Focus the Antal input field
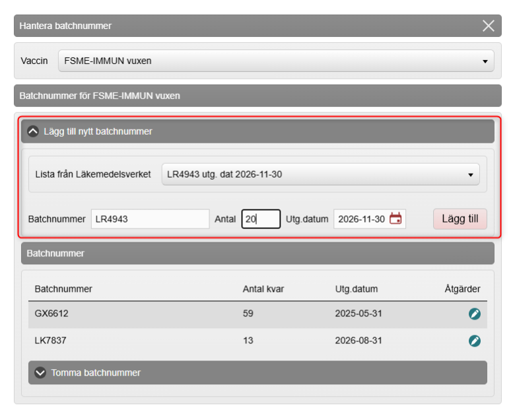 tap(260, 219)
